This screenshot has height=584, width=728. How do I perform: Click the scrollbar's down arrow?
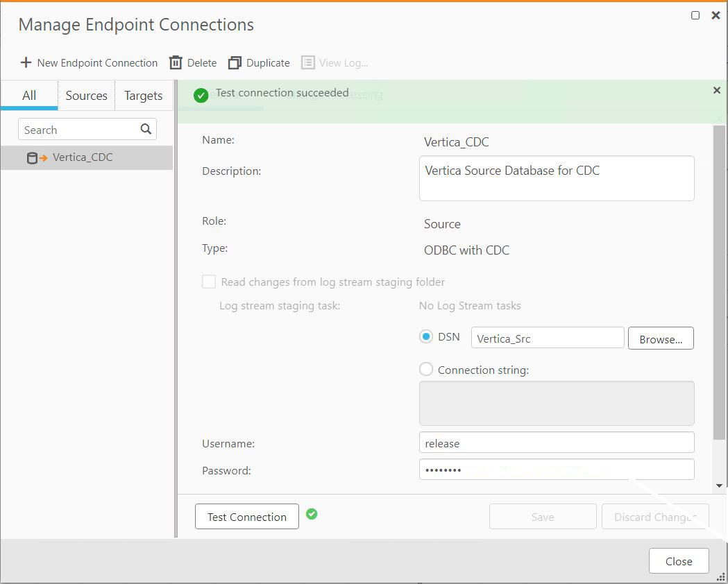(x=719, y=486)
